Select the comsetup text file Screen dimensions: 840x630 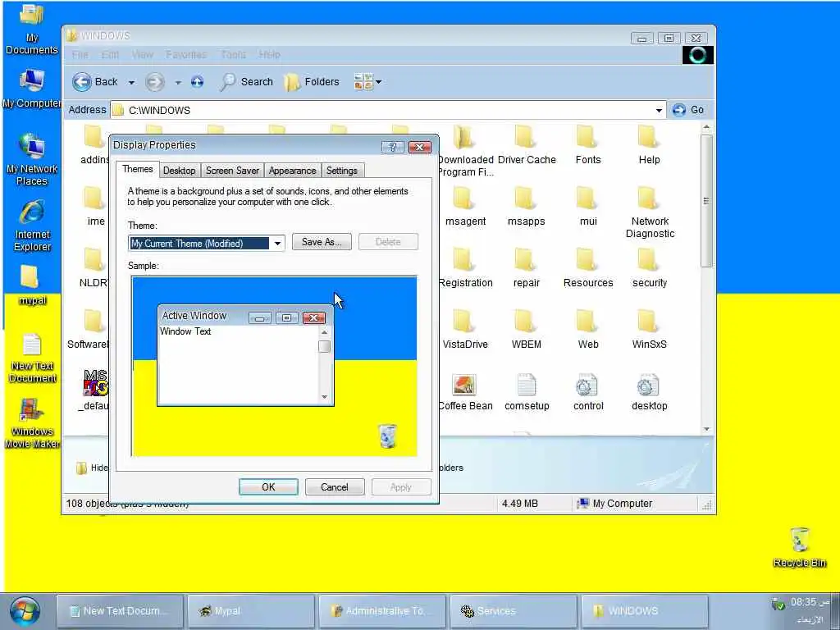pyautogui.click(x=527, y=392)
